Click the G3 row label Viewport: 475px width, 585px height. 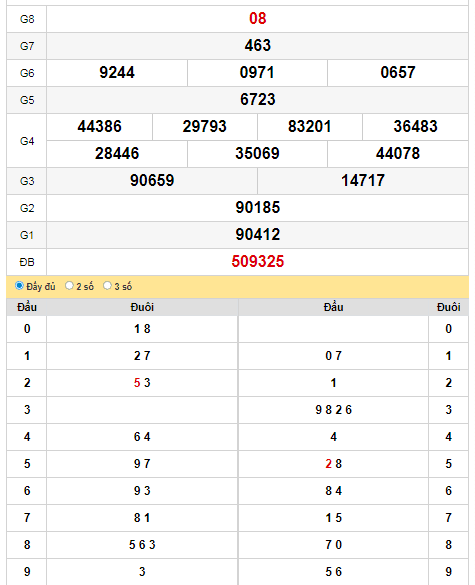(27, 181)
